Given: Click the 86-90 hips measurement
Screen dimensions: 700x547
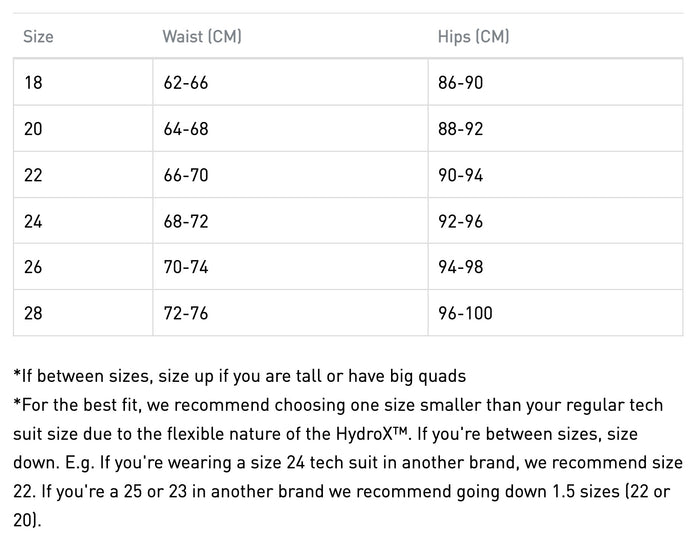Looking at the screenshot, I should tap(460, 83).
